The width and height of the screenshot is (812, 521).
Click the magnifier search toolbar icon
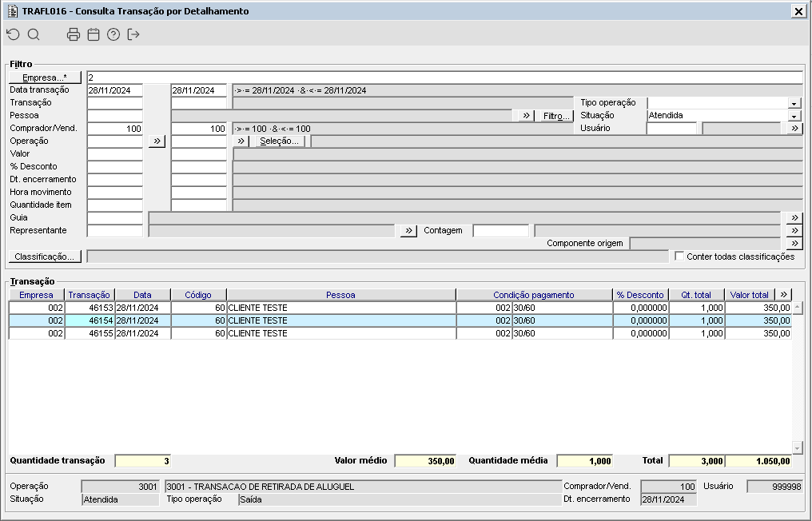pos(34,34)
